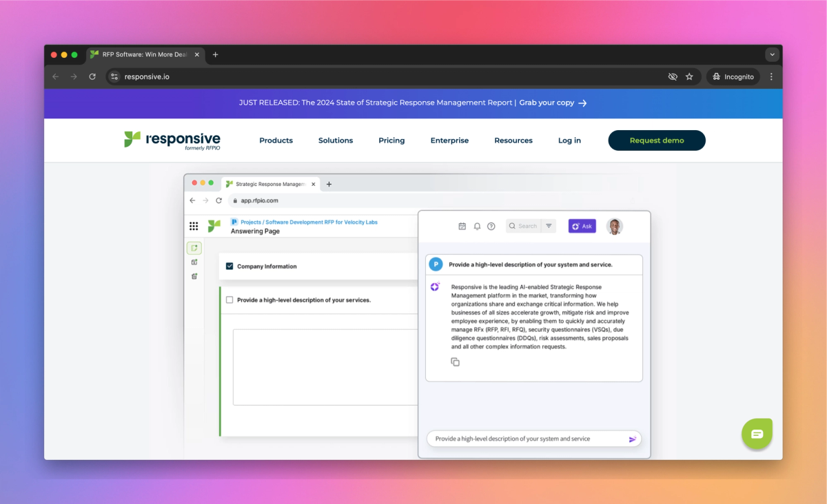Open the app grid launcher icon
Image resolution: width=827 pixels, height=504 pixels.
tap(195, 226)
